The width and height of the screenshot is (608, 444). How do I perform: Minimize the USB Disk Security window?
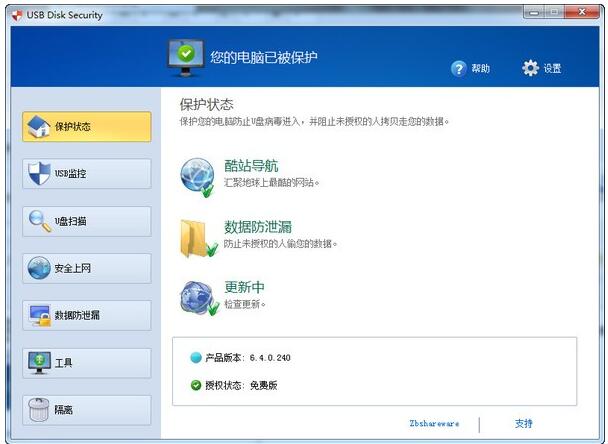coord(534,12)
